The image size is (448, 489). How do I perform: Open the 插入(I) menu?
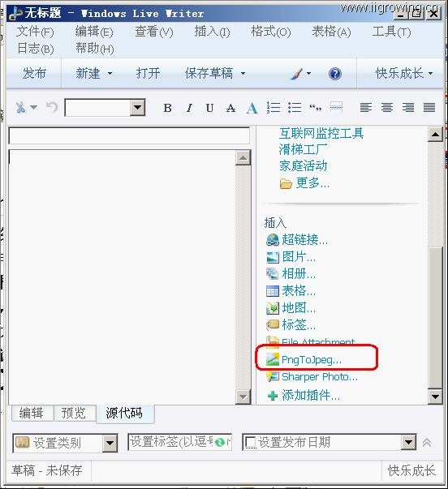coord(212,32)
